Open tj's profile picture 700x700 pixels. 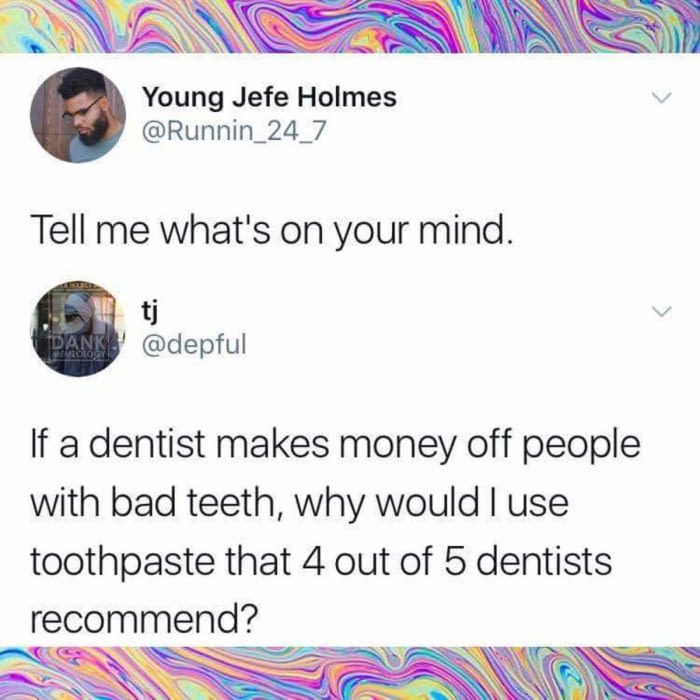(x=78, y=329)
